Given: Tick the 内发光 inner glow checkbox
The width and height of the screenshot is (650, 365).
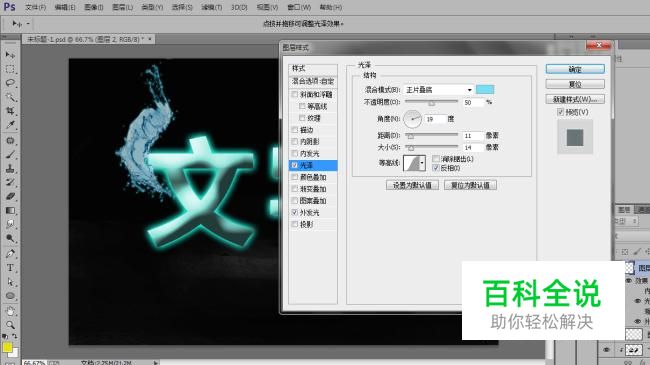Looking at the screenshot, I should click(295, 153).
